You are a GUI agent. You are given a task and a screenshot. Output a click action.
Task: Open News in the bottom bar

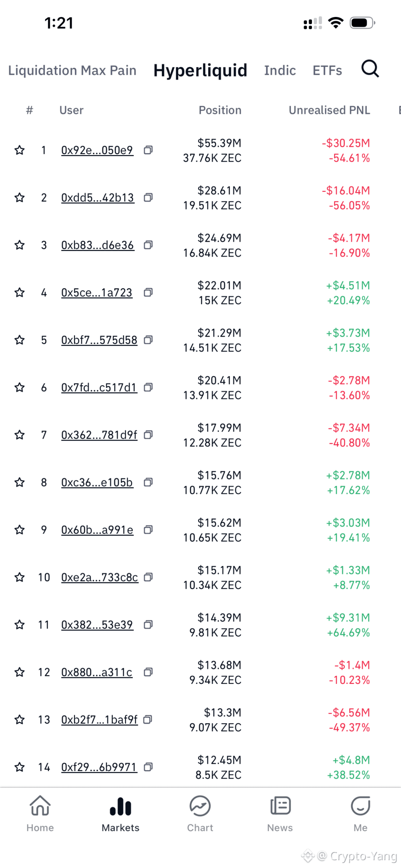pyautogui.click(x=280, y=814)
